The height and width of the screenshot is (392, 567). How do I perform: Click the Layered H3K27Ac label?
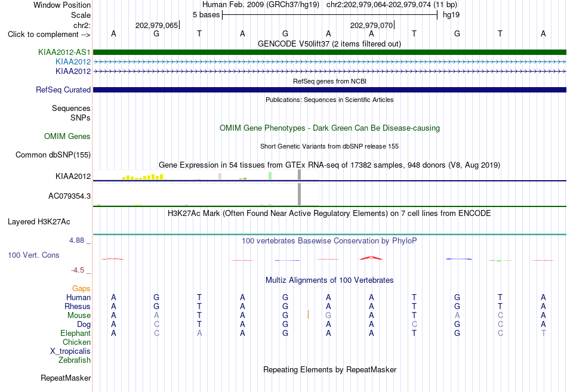pos(39,222)
